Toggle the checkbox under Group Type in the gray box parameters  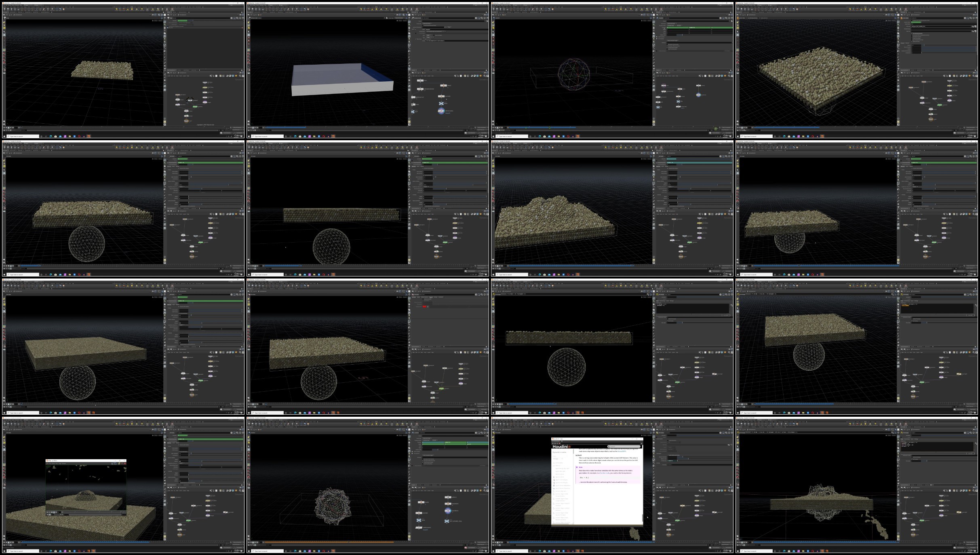tap(423, 25)
